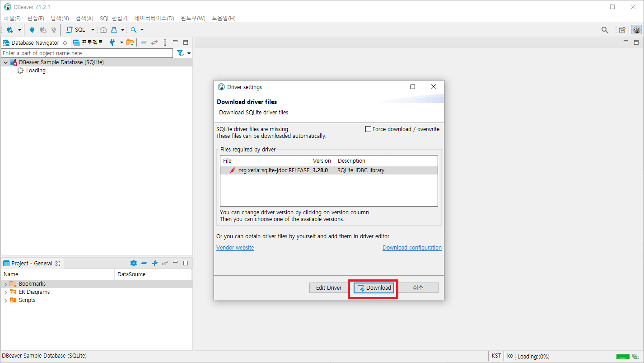Click the Connect plug icon in main toolbar
This screenshot has height=363, width=644.
(32, 30)
